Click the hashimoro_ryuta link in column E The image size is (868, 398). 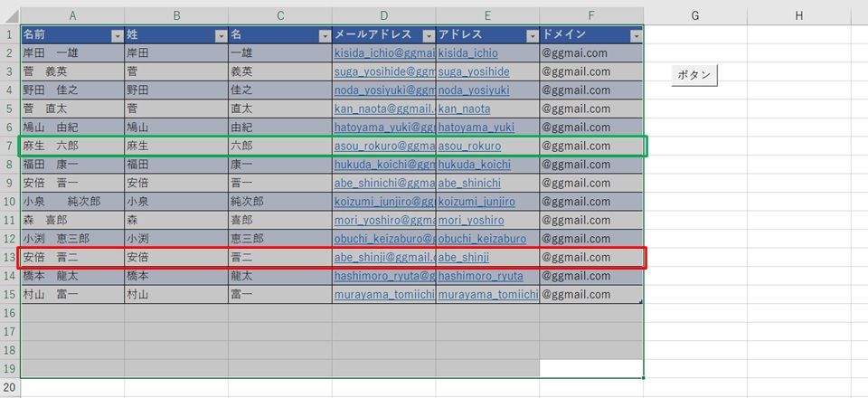480,276
